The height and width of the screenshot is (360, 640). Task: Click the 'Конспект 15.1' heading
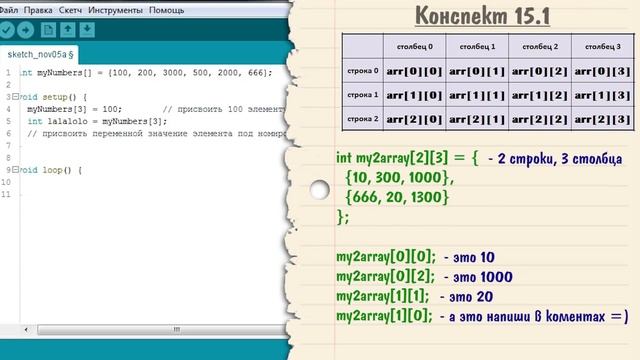pyautogui.click(x=482, y=16)
